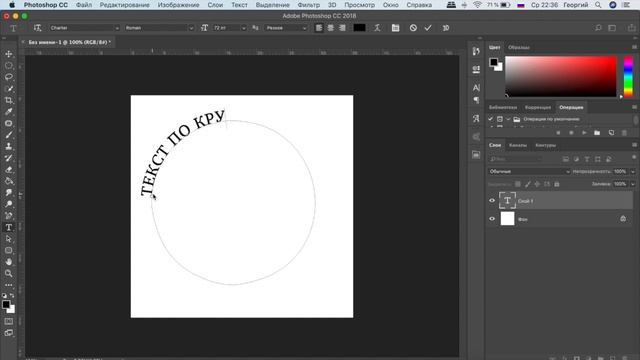
Task: Click the hue spectrum slider
Action: click(x=629, y=77)
